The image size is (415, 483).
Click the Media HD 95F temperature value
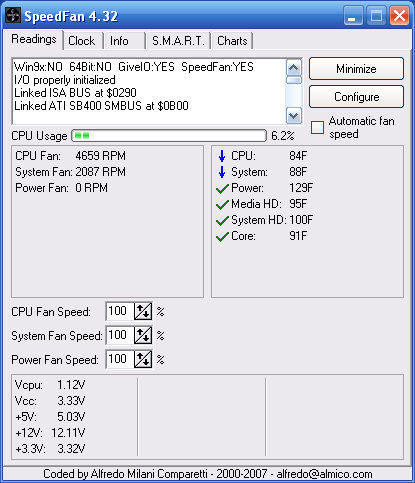coord(298,204)
